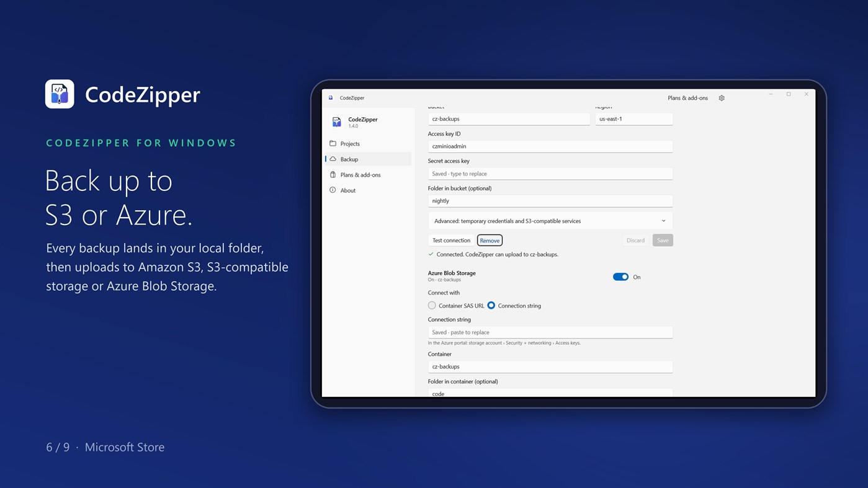The height and width of the screenshot is (488, 868).
Task: Click the version number 1.4.0
Action: [353, 126]
